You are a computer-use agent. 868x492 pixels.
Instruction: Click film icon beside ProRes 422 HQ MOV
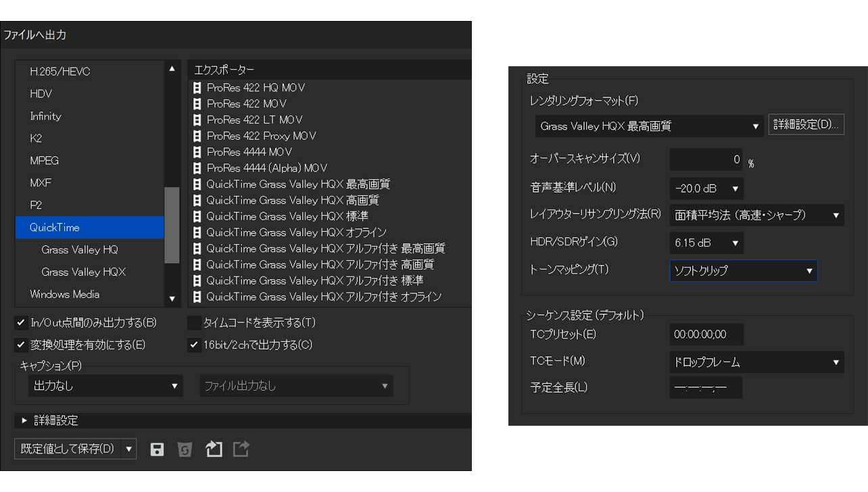197,88
